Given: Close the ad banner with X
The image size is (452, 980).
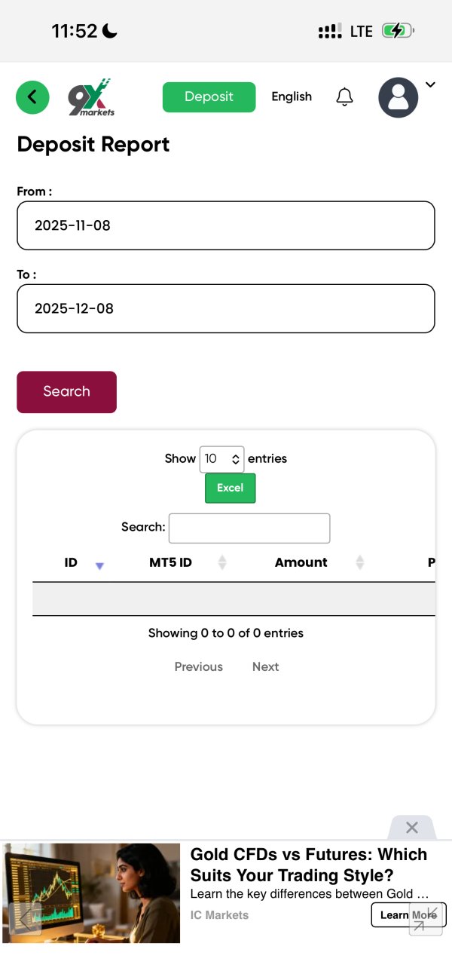Looking at the screenshot, I should coord(411,828).
